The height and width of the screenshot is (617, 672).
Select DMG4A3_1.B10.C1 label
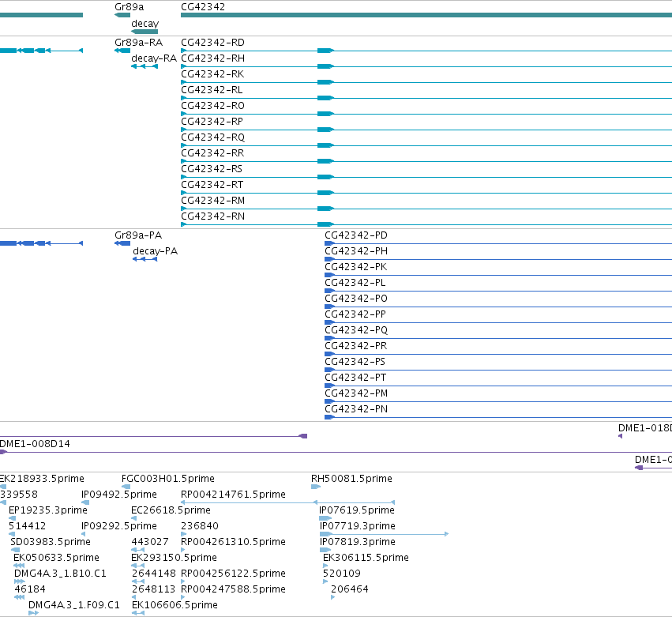click(60, 574)
